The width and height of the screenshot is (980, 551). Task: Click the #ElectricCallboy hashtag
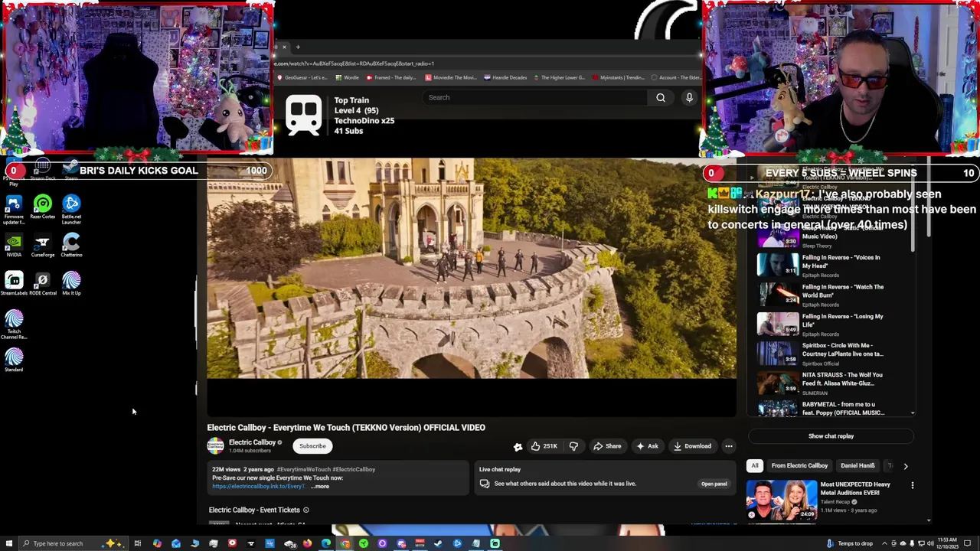[x=353, y=469]
